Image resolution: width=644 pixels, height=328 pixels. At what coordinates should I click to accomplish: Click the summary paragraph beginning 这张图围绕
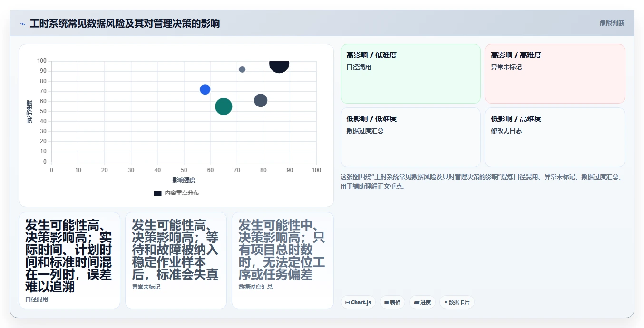(x=481, y=182)
